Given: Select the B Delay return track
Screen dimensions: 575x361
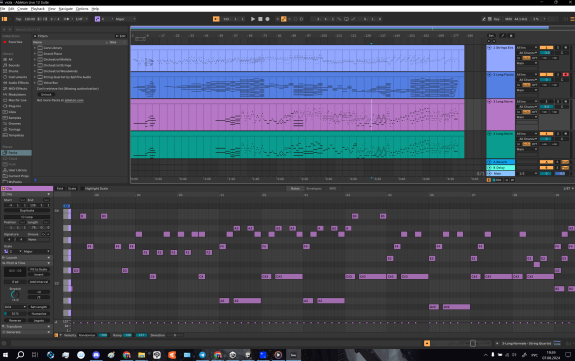Looking at the screenshot, I should [501, 168].
